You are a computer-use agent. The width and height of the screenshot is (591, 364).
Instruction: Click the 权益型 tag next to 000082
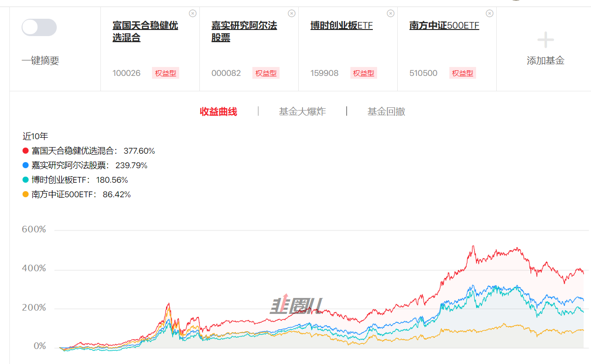pyautogui.click(x=266, y=73)
